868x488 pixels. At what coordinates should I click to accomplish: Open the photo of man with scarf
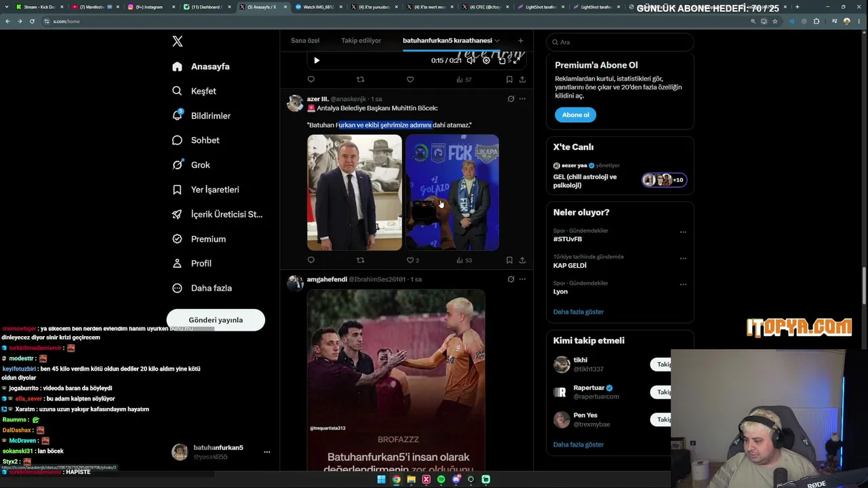click(452, 192)
